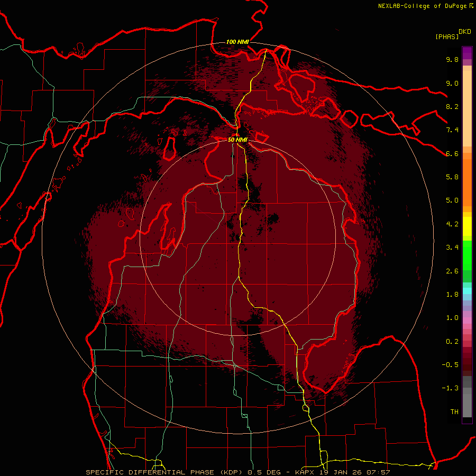Click the KAPX station identifier
This screenshot has height=476, width=476.
point(305,472)
